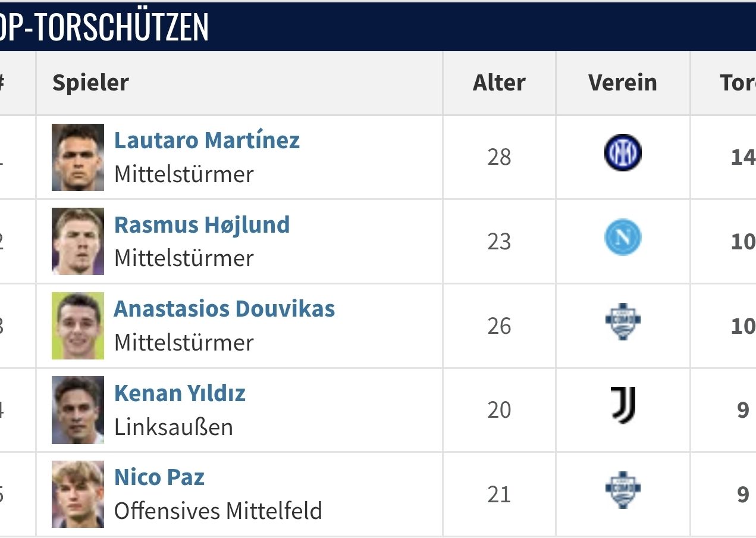The height and width of the screenshot is (538, 756).
Task: Click Anastasios Douvikas portrait photo
Action: [x=78, y=326]
